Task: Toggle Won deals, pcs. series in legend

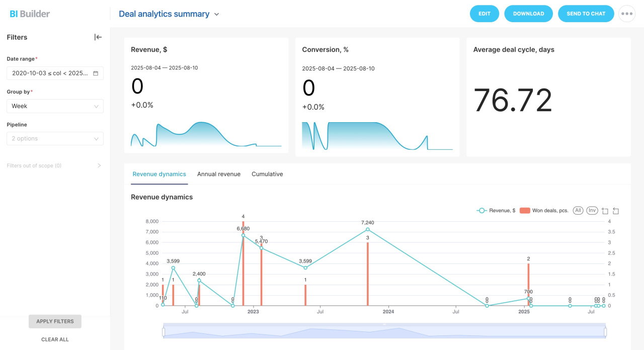Action: (x=544, y=211)
